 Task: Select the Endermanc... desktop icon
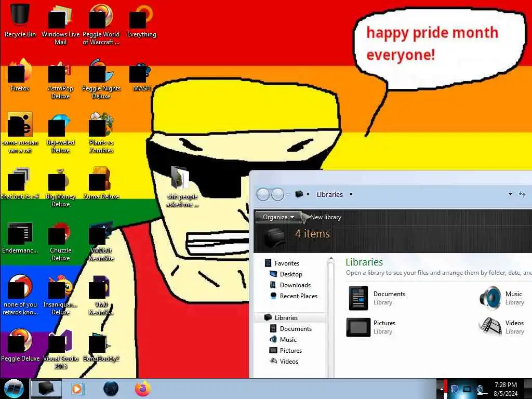tap(20, 237)
